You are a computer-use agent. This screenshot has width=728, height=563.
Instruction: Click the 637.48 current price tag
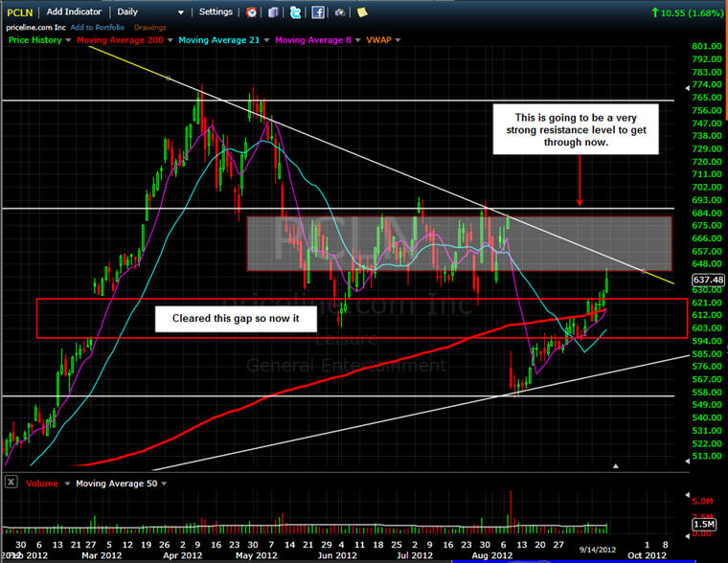708,280
